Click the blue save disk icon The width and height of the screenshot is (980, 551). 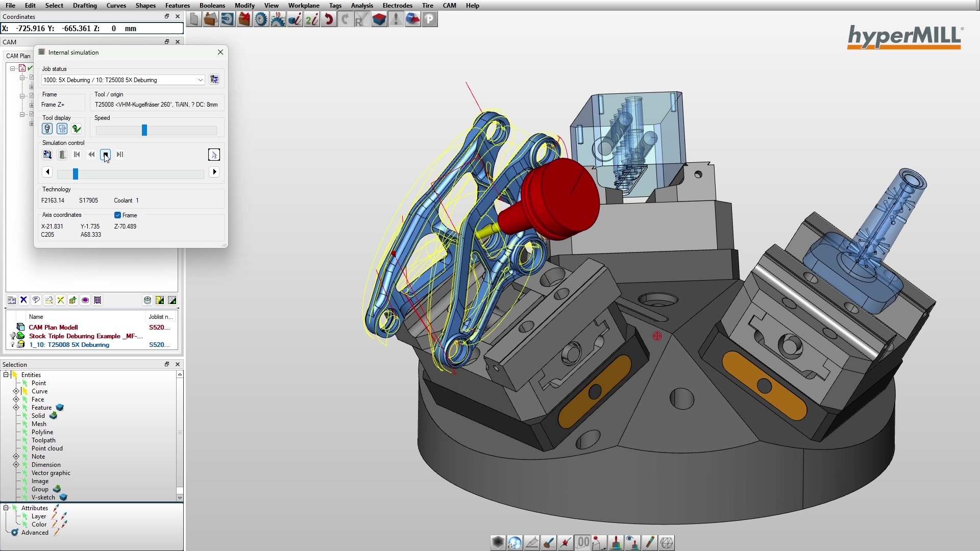click(x=227, y=19)
